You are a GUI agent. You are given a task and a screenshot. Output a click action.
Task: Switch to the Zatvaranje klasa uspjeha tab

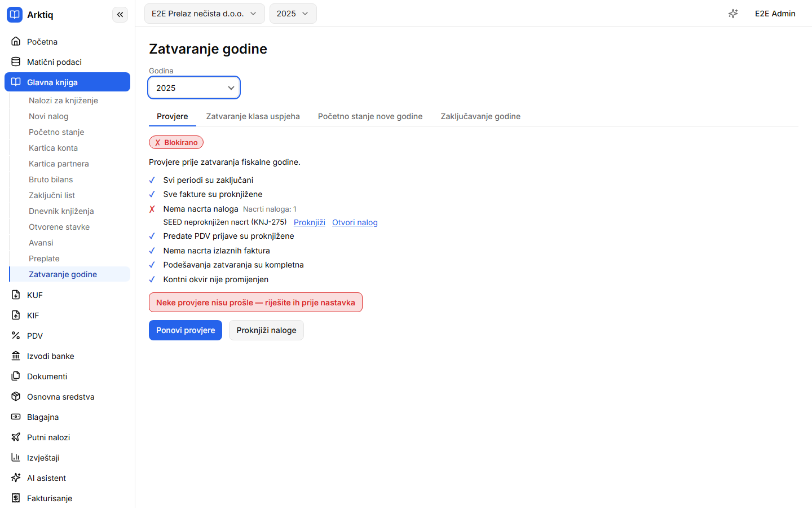tap(253, 116)
